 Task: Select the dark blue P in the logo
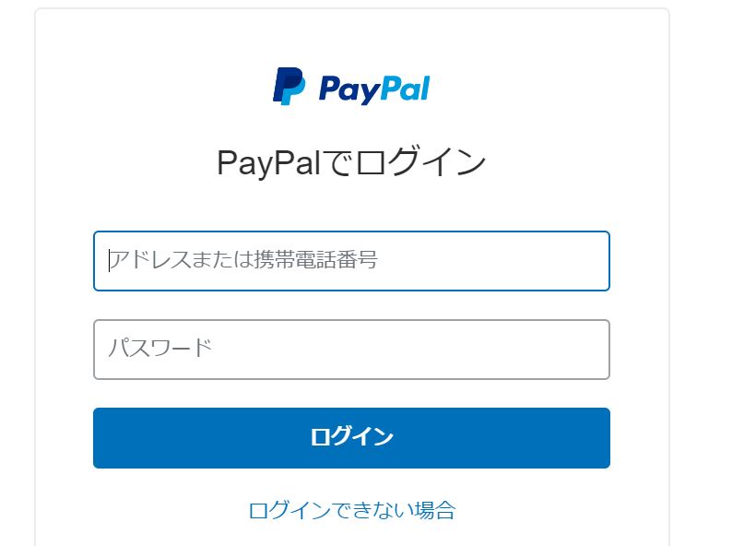click(x=285, y=84)
